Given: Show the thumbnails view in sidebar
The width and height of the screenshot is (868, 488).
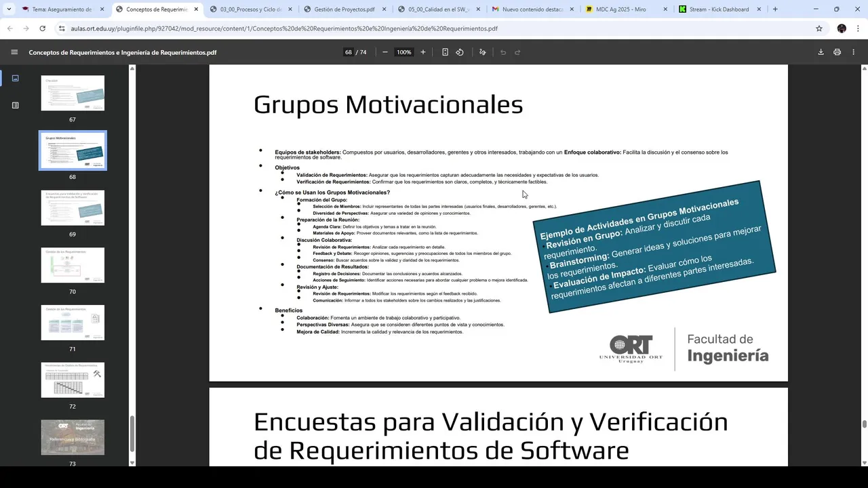Looking at the screenshot, I should pyautogui.click(x=16, y=78).
